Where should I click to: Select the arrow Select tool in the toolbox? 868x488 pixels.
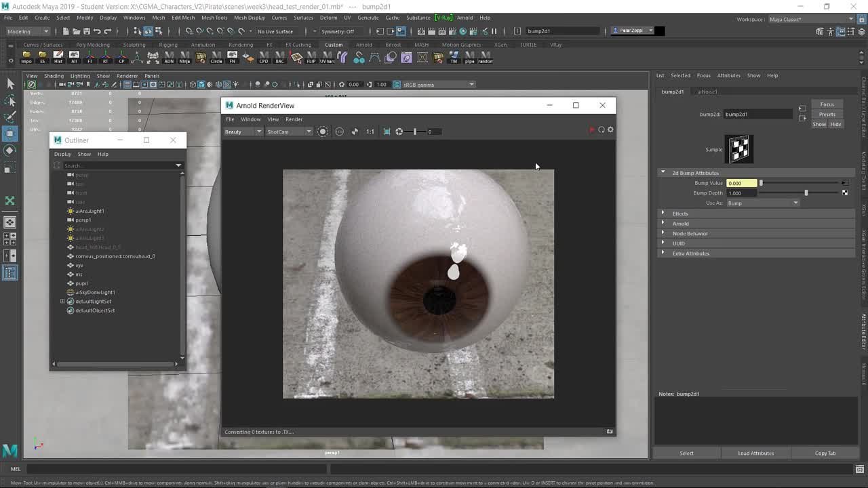[10, 83]
